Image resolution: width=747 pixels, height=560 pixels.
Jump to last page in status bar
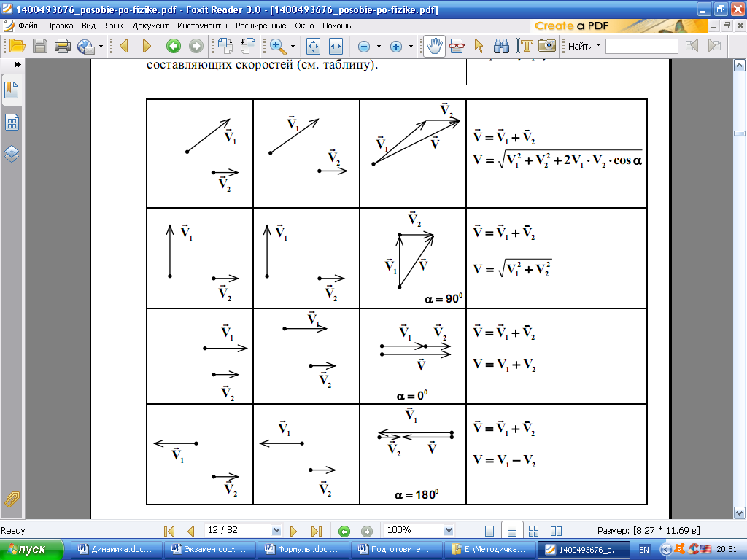coord(317,531)
